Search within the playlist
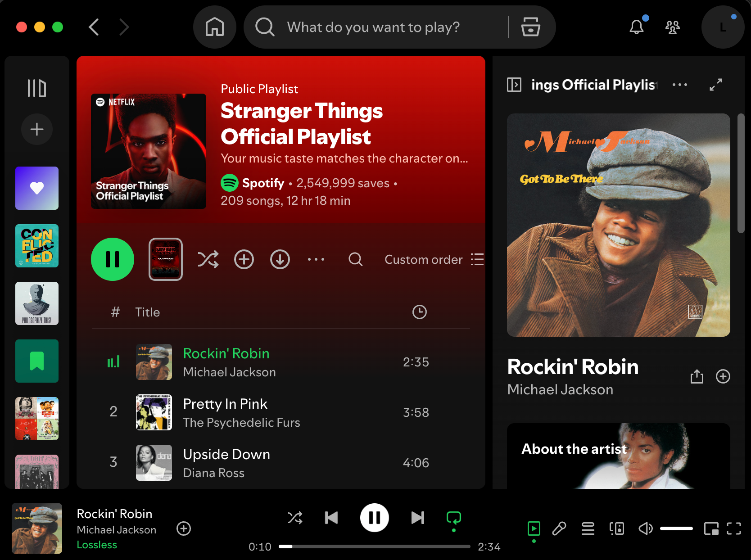 pyautogui.click(x=356, y=259)
